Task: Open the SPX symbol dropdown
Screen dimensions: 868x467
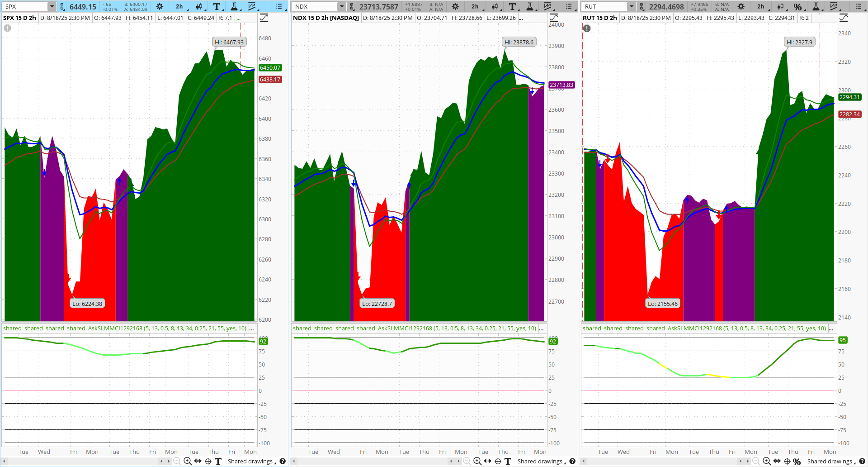Action: [x=51, y=6]
